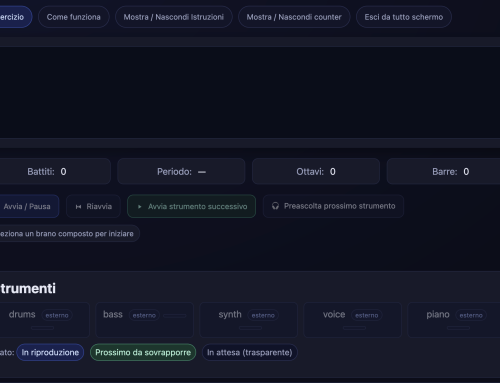Click Avvia strumento successivo
Screen dimensions: 500x383
191,206
